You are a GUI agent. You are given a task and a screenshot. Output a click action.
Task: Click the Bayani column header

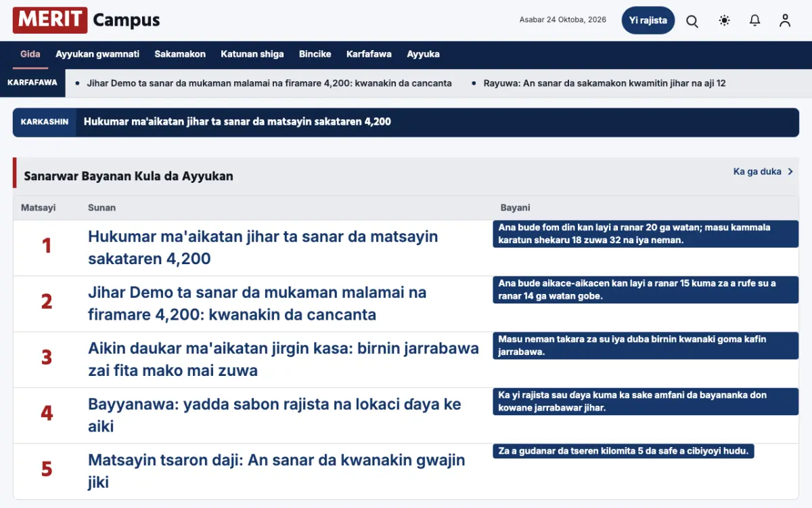[x=516, y=208]
